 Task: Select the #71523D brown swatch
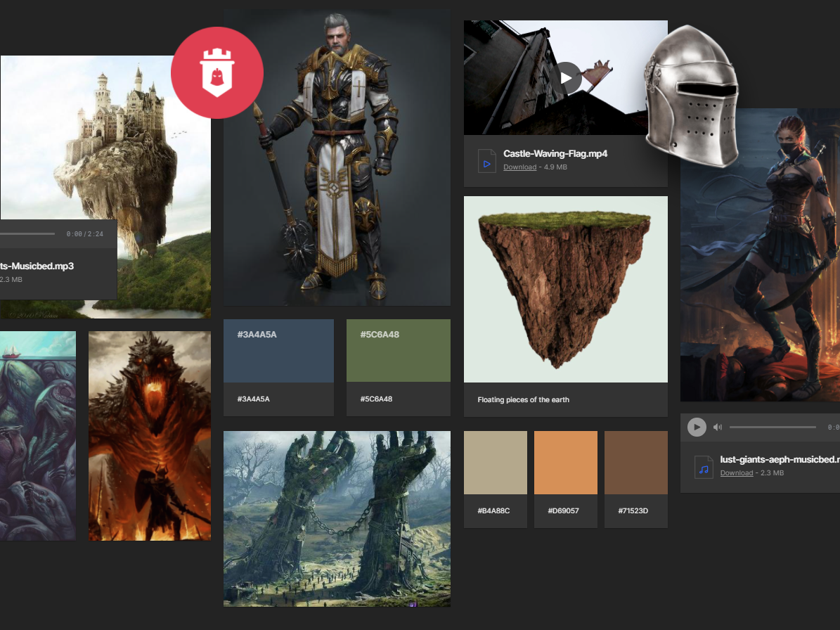point(635,462)
